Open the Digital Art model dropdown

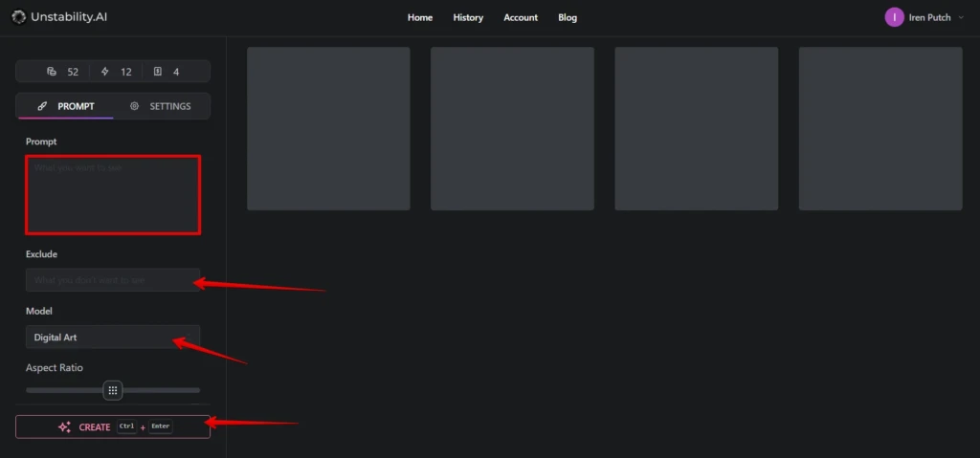113,338
